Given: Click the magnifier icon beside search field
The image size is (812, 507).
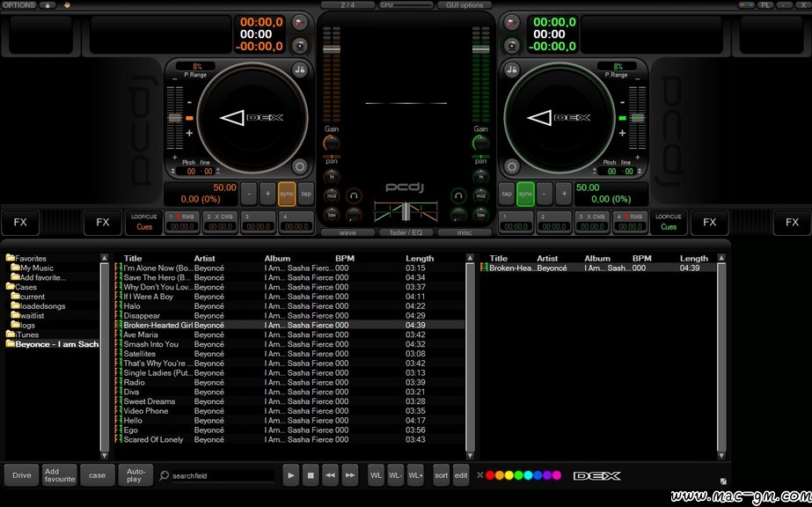Looking at the screenshot, I should click(165, 475).
